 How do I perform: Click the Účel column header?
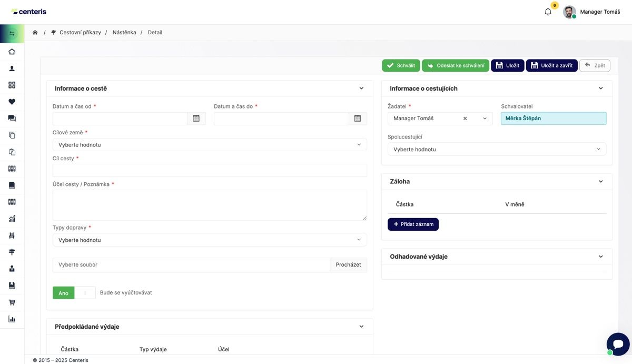(224, 349)
